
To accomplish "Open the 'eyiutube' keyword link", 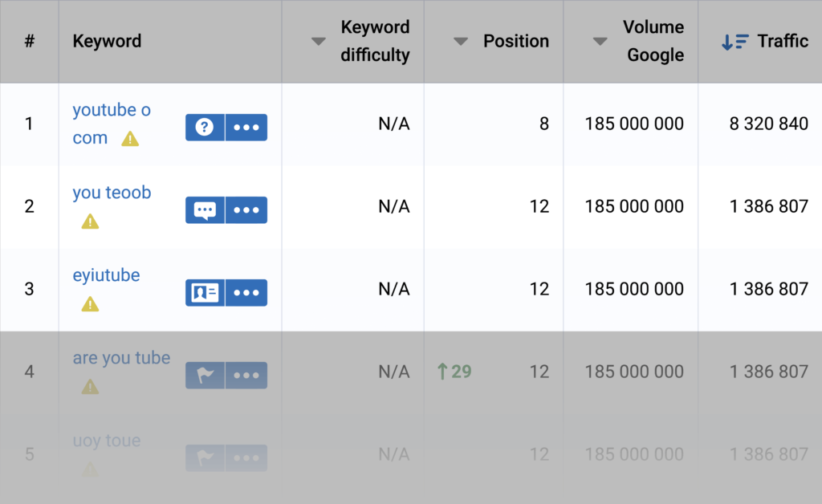I will tap(107, 275).
